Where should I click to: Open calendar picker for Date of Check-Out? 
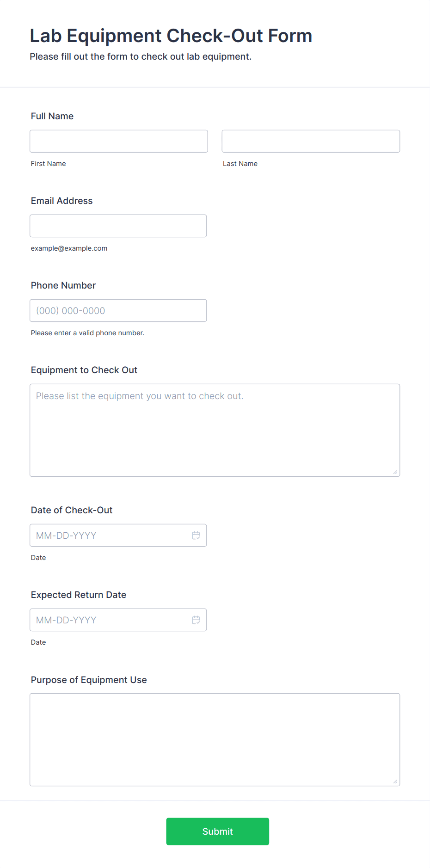click(196, 535)
